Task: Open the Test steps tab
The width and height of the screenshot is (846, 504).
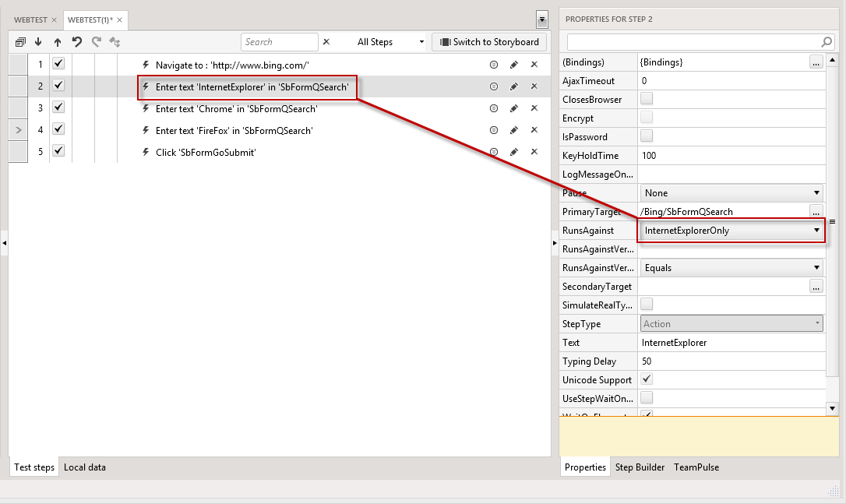Action: pyautogui.click(x=34, y=467)
